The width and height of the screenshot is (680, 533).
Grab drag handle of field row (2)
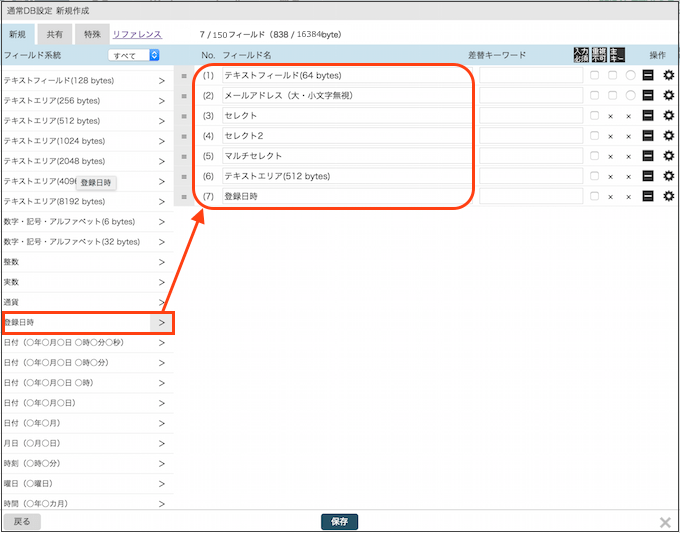coord(184,96)
